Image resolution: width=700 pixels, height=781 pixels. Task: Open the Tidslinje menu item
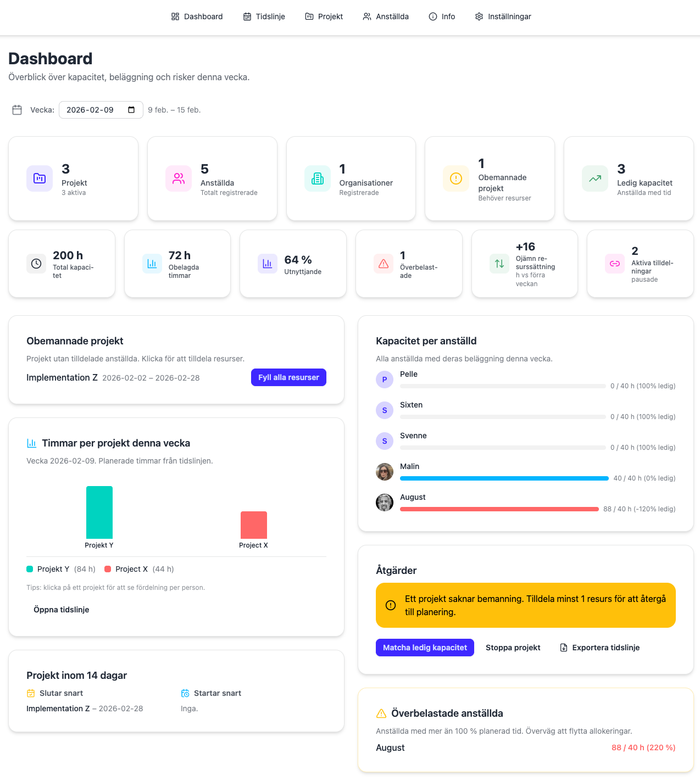point(264,16)
